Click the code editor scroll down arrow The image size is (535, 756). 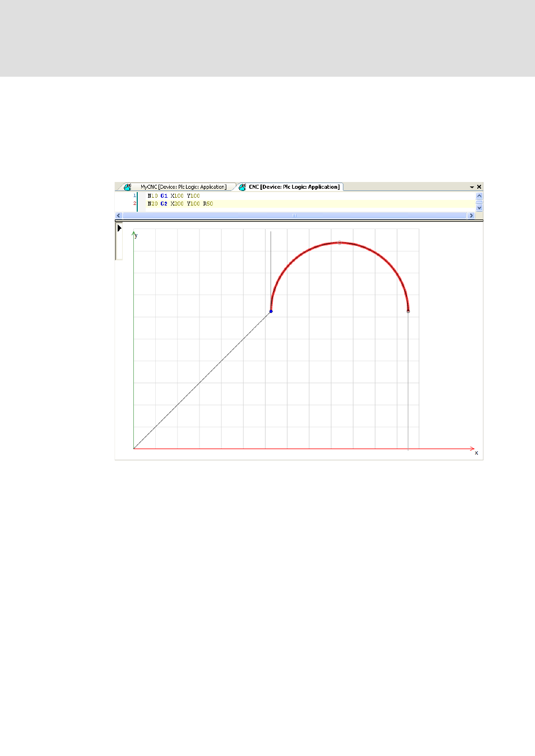point(479,208)
